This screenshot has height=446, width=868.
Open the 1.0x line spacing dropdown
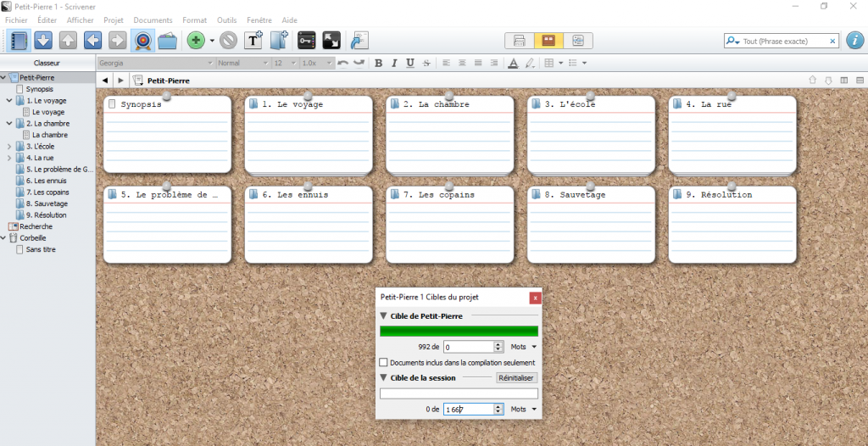click(317, 63)
